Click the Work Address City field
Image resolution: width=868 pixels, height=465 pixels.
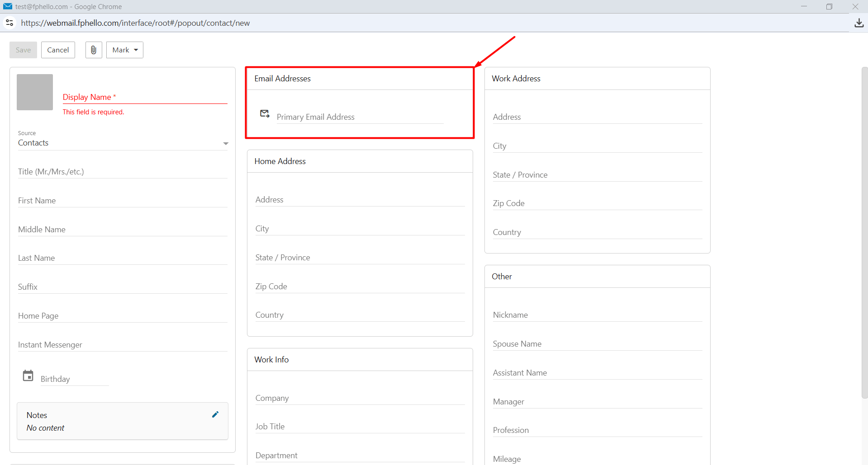point(598,146)
